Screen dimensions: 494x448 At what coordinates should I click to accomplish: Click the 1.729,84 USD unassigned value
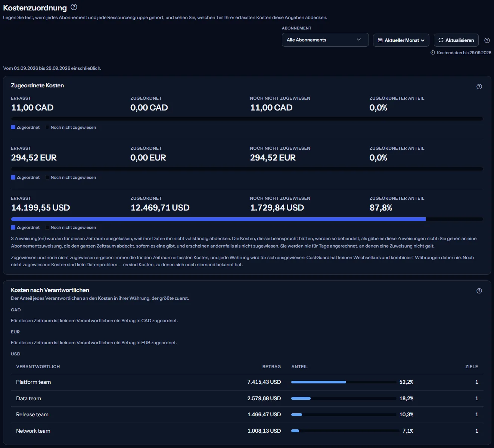click(x=277, y=208)
